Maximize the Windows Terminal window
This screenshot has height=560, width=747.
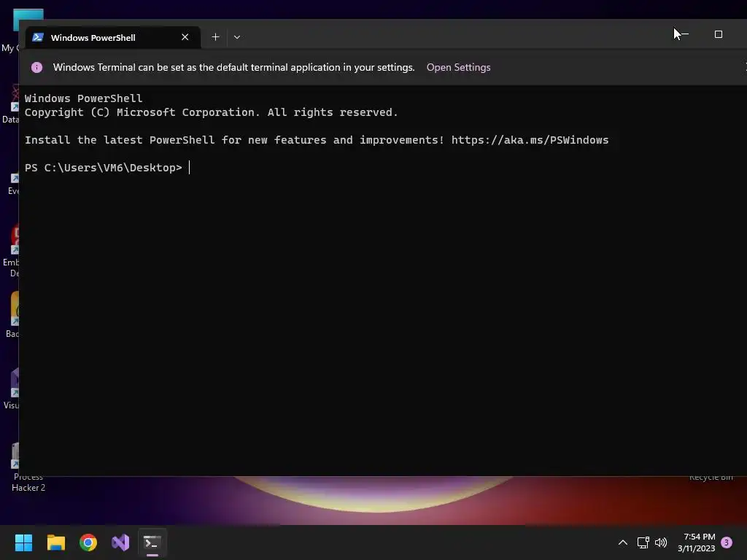(719, 34)
